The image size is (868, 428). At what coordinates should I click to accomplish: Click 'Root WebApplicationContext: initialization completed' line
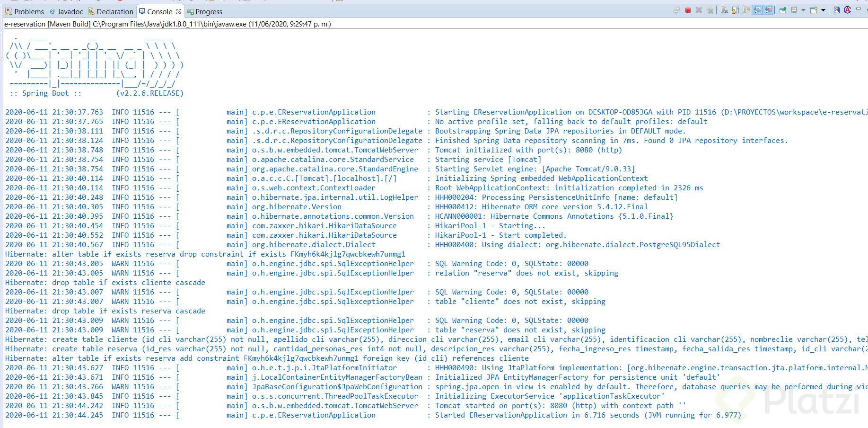tap(354, 188)
